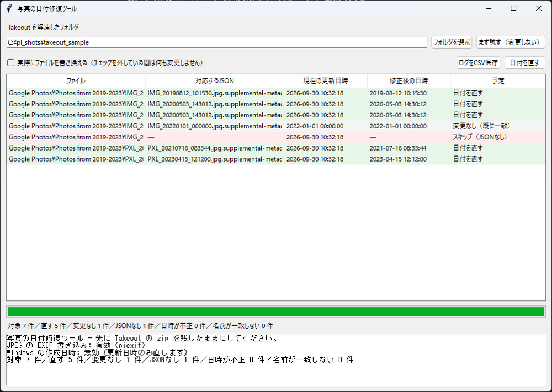Click the 修正後の日時 column header
The height and width of the screenshot is (392, 552).
coord(408,81)
